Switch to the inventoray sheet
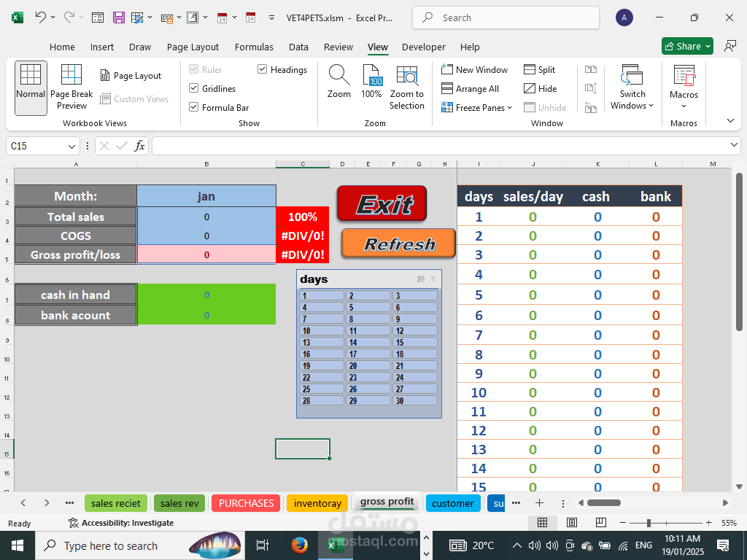This screenshot has width=747, height=560. pos(318,503)
